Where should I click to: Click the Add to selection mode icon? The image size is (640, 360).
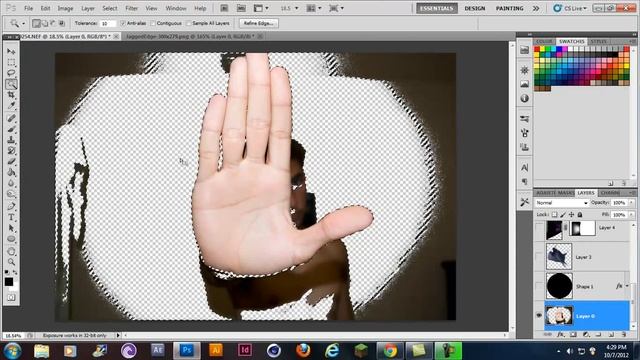point(44,23)
